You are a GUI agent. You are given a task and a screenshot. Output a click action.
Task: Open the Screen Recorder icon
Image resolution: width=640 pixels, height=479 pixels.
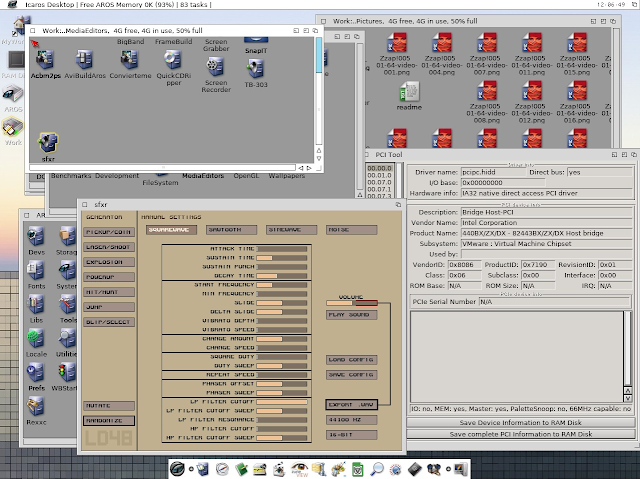tap(215, 67)
